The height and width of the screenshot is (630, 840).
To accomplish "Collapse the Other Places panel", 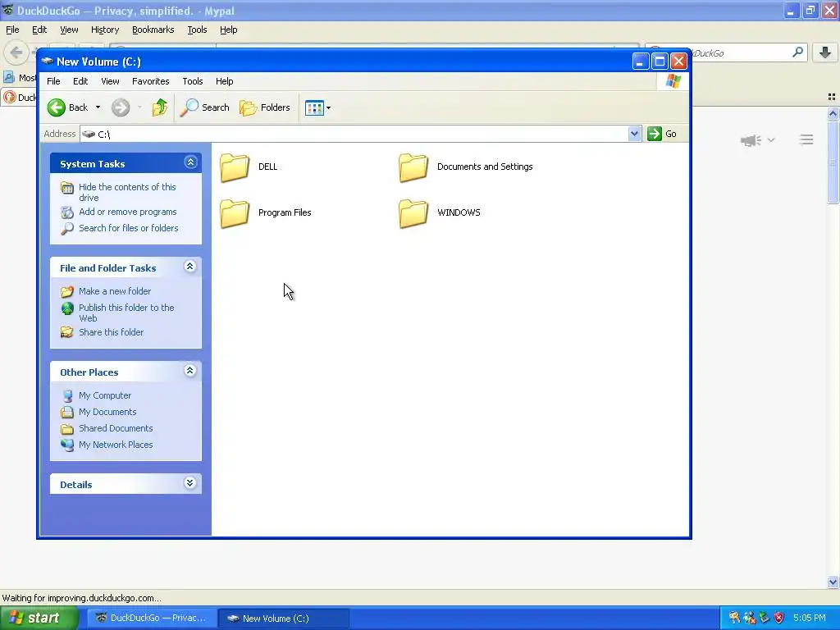I will 190,371.
